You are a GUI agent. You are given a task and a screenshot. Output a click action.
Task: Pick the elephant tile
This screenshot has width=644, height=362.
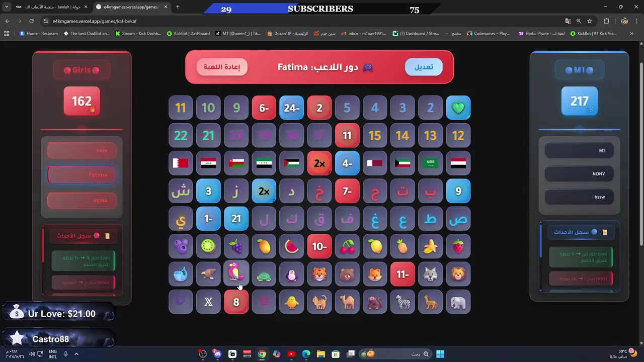458,302
